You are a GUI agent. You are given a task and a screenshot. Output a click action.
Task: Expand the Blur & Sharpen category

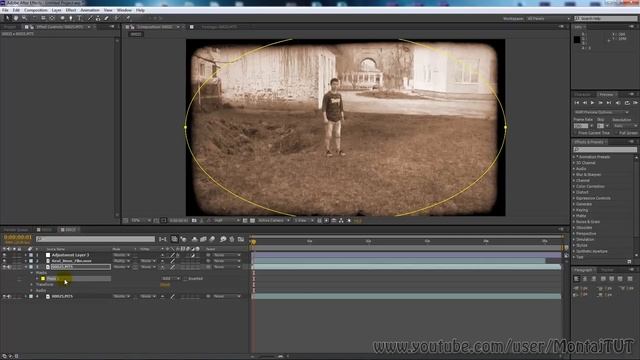[574, 175]
